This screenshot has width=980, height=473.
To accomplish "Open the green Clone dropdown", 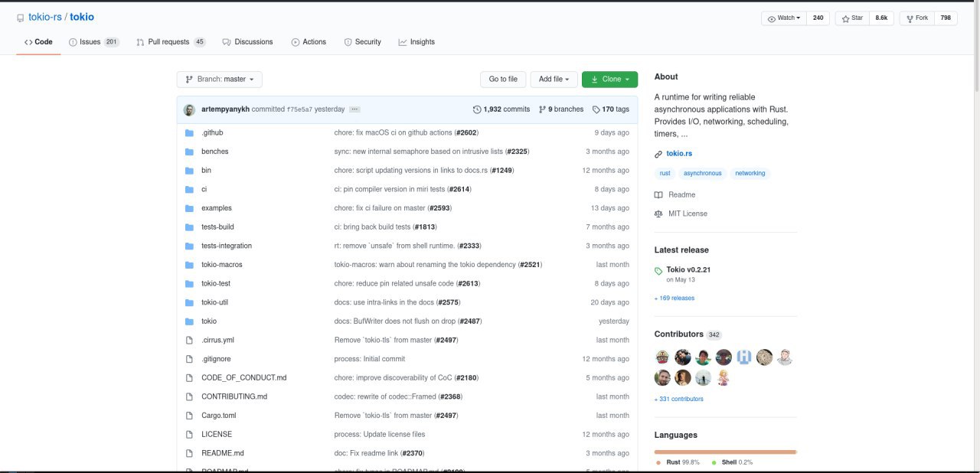I will [609, 79].
